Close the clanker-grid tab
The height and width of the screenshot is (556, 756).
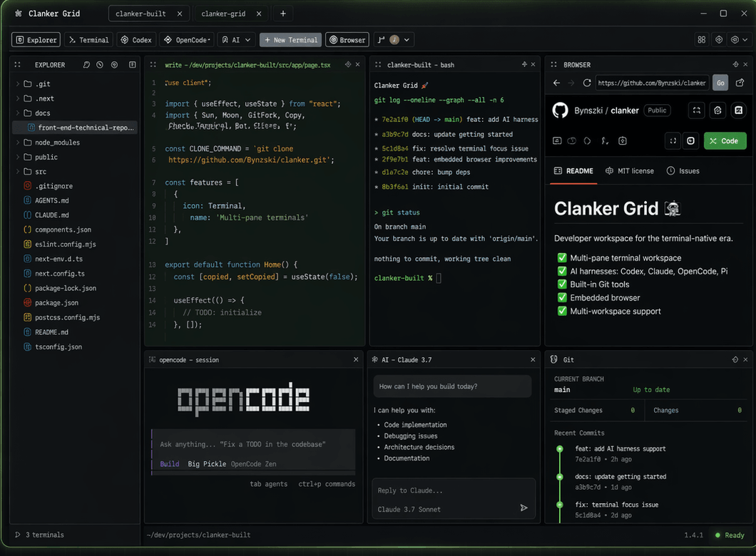tap(259, 14)
